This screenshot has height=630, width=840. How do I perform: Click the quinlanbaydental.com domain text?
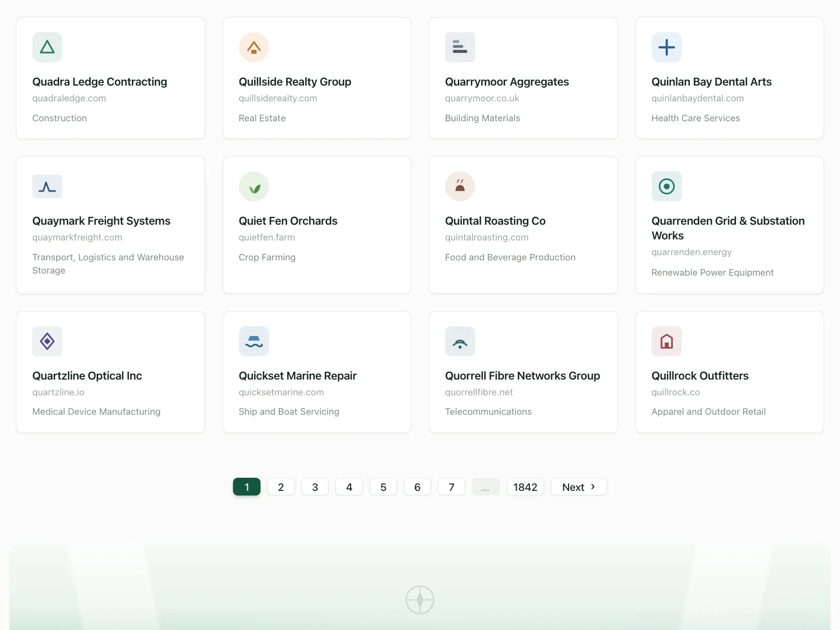[698, 98]
